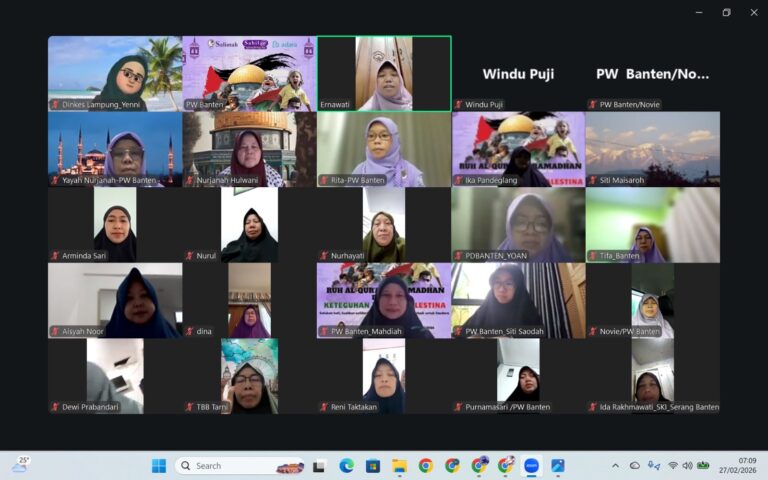Open Microsoft Store taskbar icon
This screenshot has height=480, width=768.
pyautogui.click(x=373, y=466)
